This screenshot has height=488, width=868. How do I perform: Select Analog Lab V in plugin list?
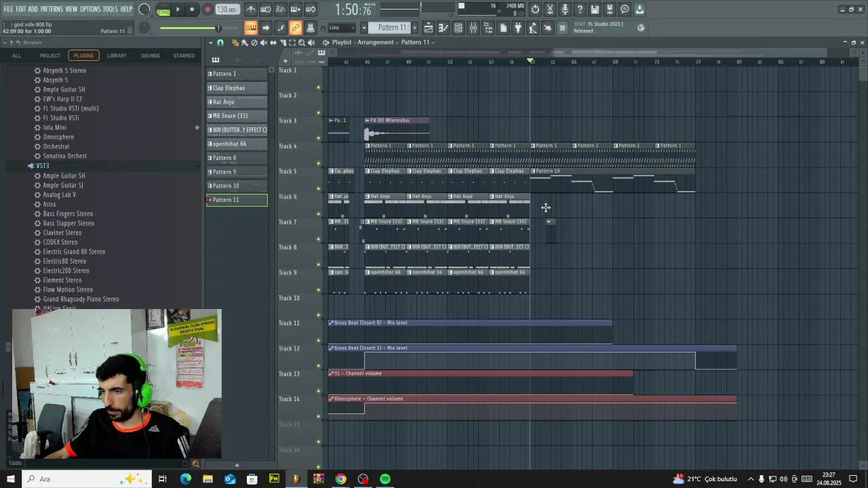point(60,195)
